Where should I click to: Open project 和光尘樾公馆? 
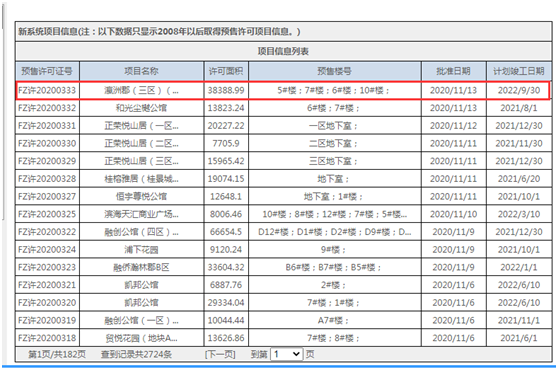pyautogui.click(x=141, y=108)
